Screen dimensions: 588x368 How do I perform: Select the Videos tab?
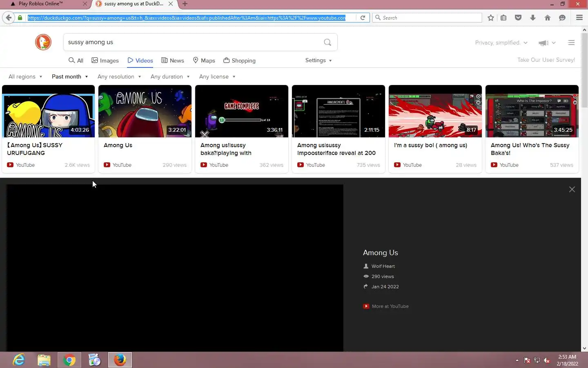tap(140, 61)
